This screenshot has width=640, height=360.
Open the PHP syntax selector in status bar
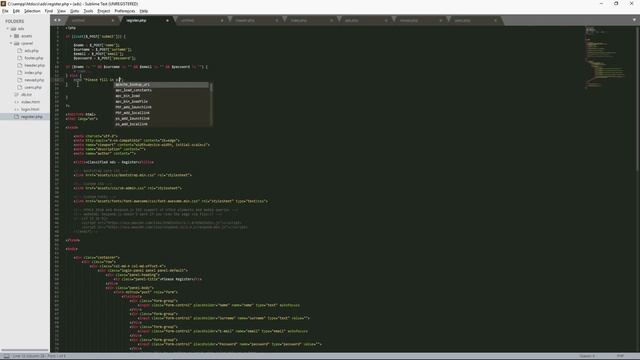tap(620, 356)
